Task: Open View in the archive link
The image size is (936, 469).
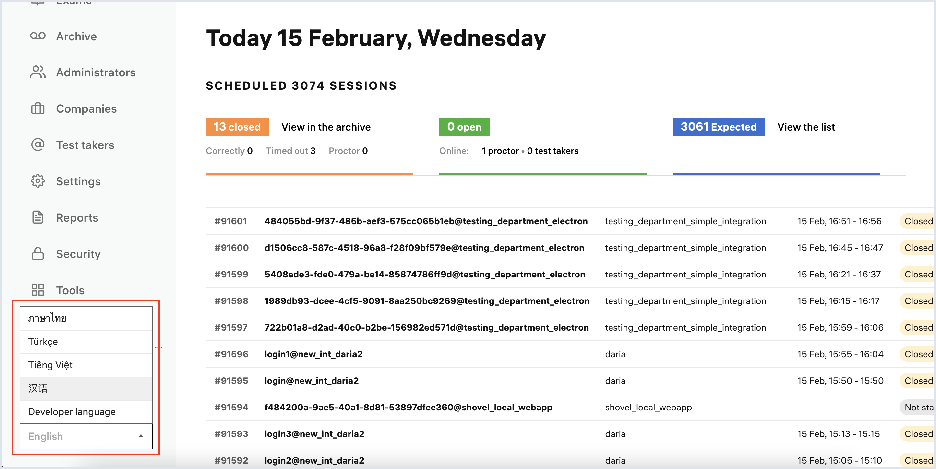Action: 326,127
